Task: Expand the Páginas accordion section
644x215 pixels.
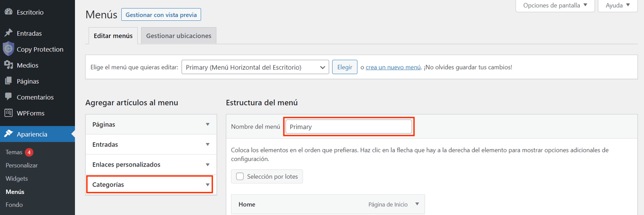Action: [151, 124]
